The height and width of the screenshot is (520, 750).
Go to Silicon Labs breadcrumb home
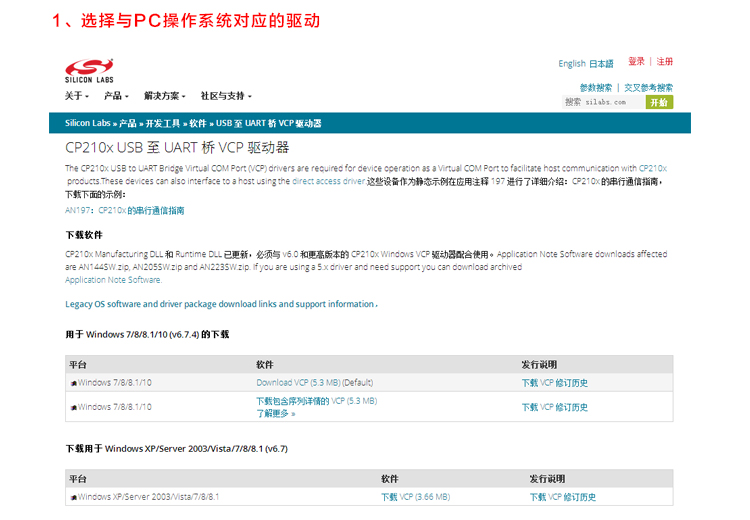[88, 123]
